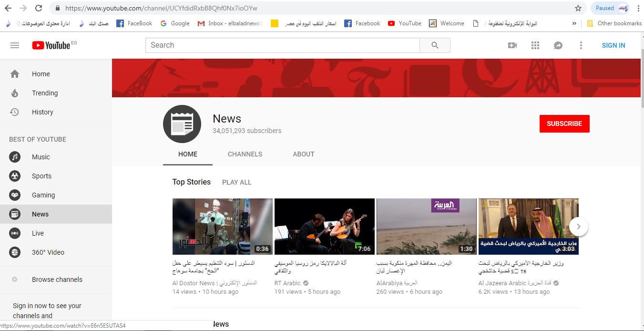Switch to the CHANNELS tab
Image resolution: width=644 pixels, height=331 pixels.
click(245, 154)
